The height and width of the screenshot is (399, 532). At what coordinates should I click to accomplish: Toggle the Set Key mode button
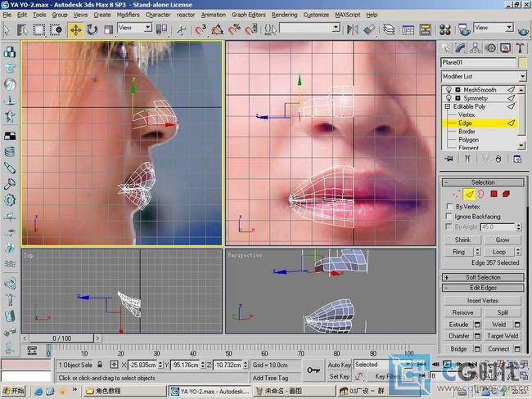click(x=339, y=376)
